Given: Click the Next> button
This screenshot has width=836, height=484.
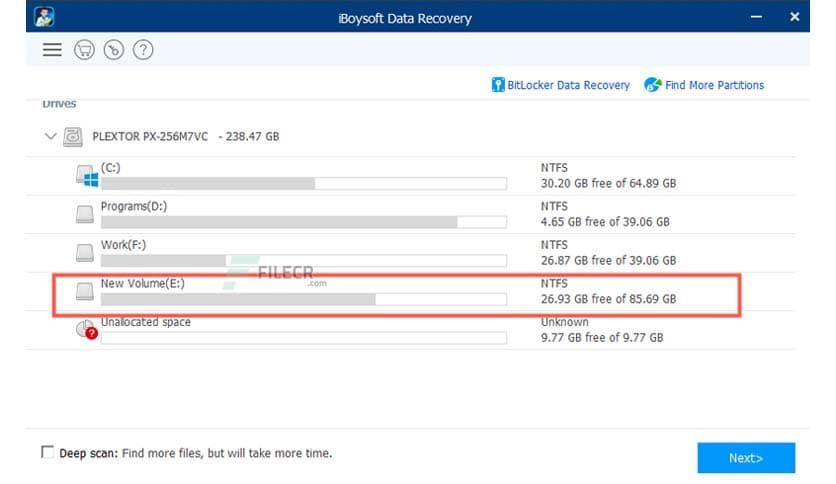Looking at the screenshot, I should pos(746,457).
